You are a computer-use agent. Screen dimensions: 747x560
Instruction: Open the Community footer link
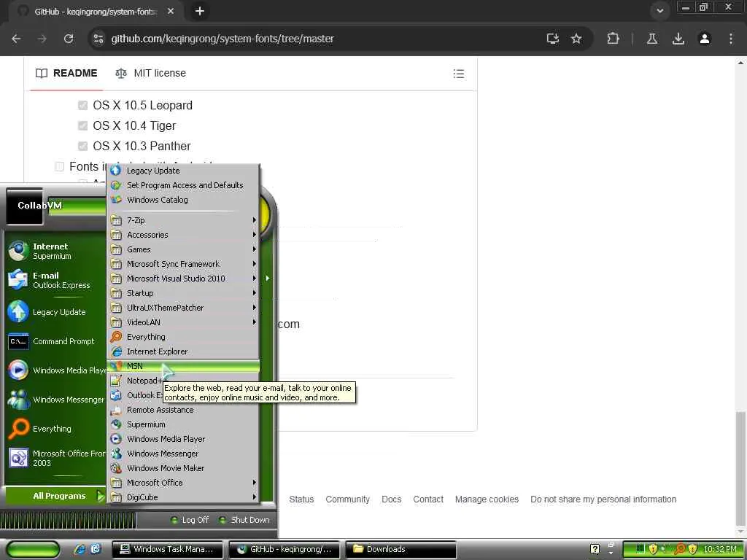tap(348, 499)
